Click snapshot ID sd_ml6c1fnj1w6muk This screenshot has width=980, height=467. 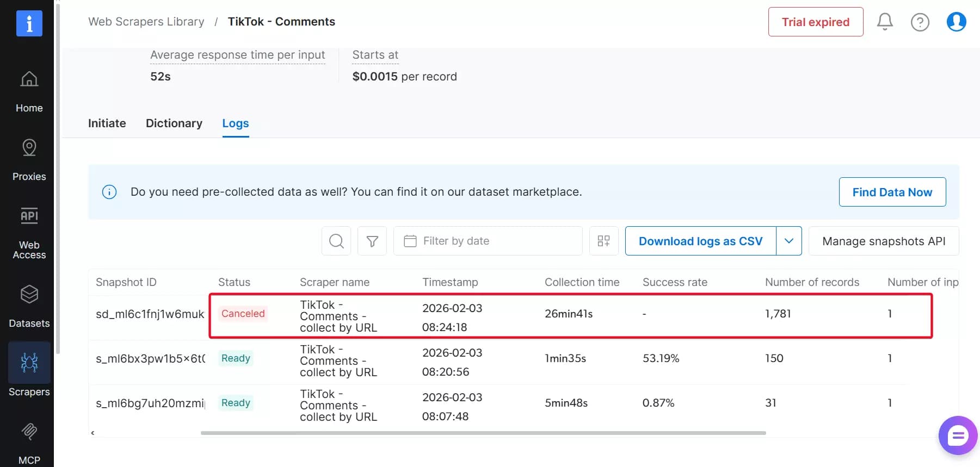[150, 314]
